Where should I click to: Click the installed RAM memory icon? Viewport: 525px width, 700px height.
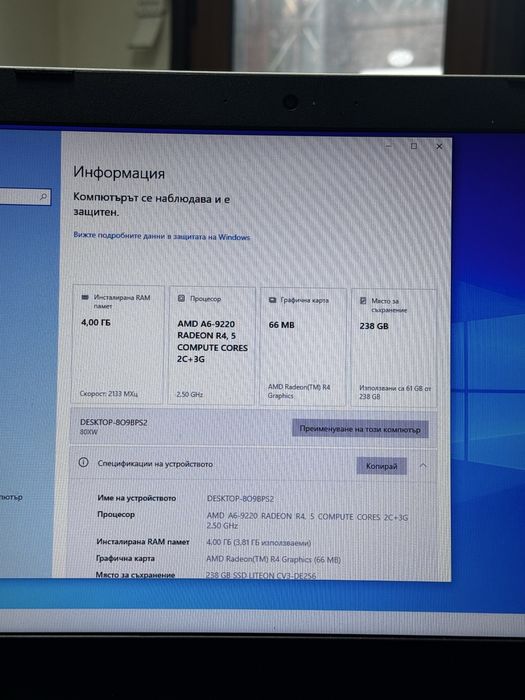85,297
